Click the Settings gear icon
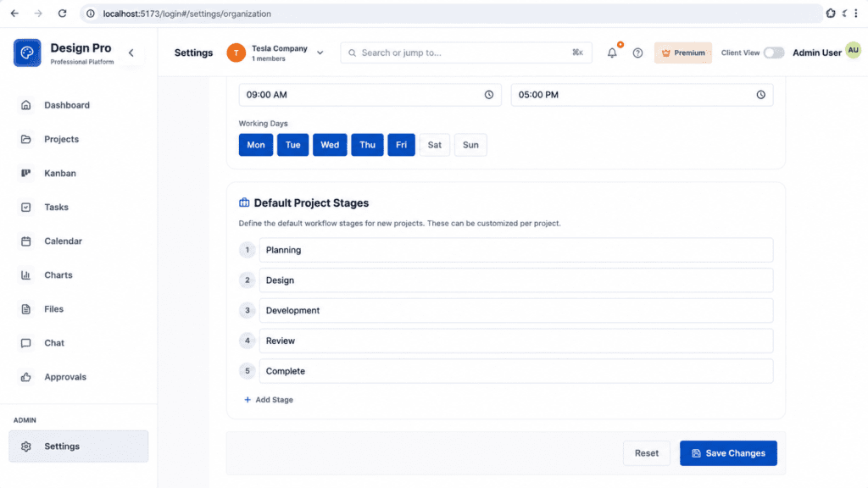The height and width of the screenshot is (488, 868). [x=26, y=446]
